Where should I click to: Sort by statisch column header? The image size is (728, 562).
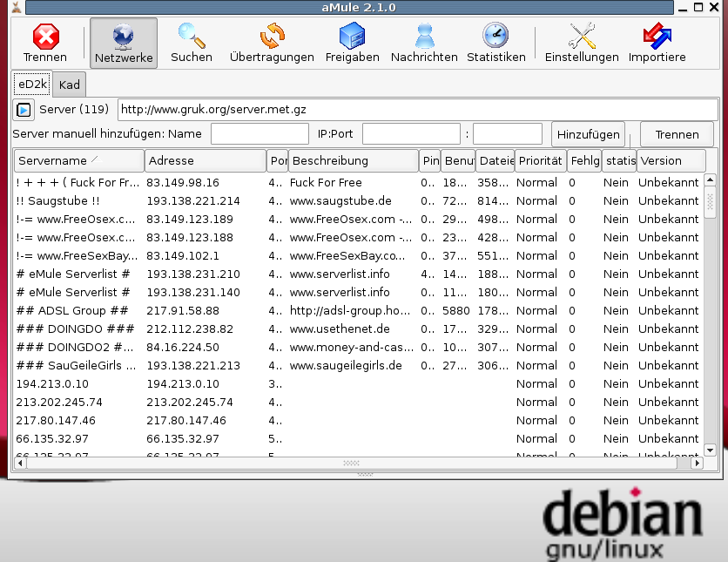620,160
